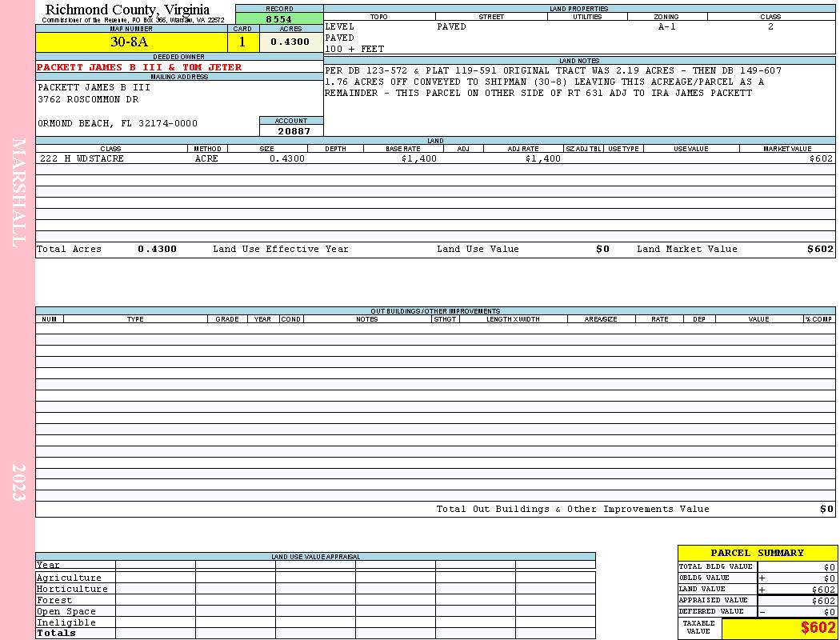
Task: Click note line starting '1.76 ACRES OFF CONVEYED'
Action: [x=544, y=82]
